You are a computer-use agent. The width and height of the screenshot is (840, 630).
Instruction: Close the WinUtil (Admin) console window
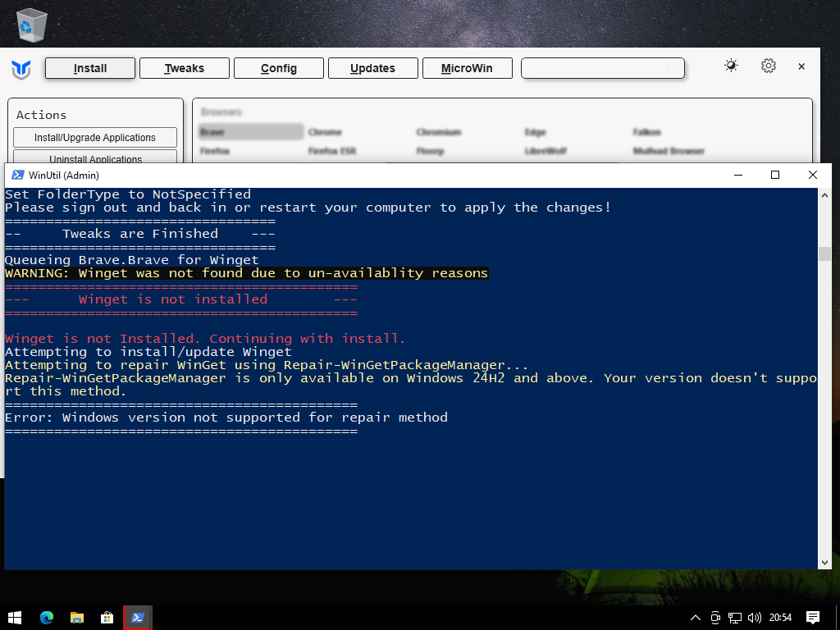[x=813, y=176]
